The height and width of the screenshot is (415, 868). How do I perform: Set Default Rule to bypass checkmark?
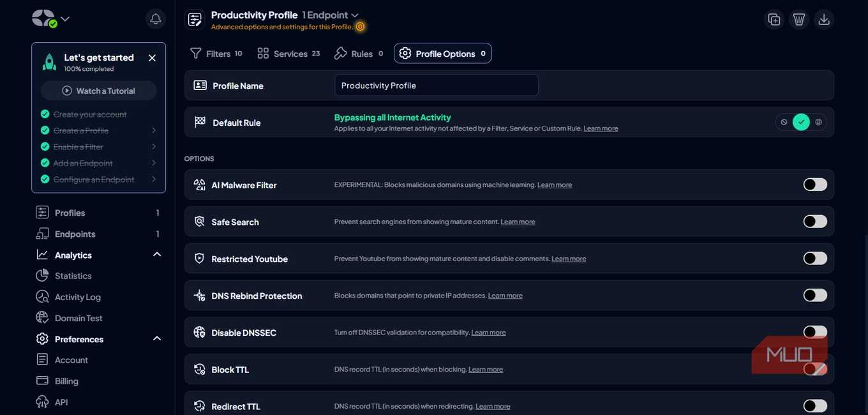coord(801,122)
